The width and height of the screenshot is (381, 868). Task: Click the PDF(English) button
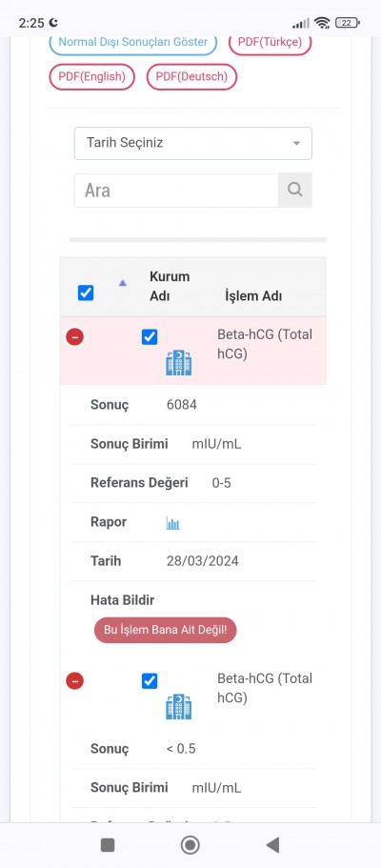(92, 77)
